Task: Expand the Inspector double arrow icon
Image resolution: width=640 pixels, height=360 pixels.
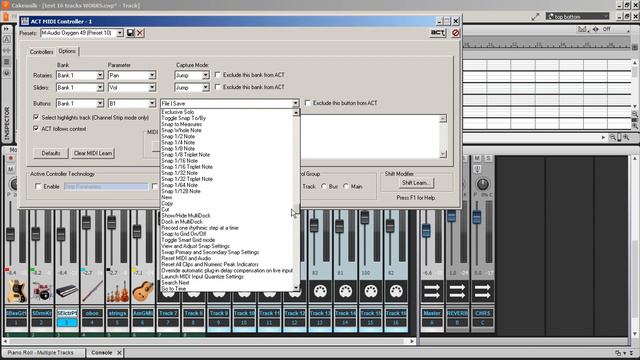Action: [7, 29]
